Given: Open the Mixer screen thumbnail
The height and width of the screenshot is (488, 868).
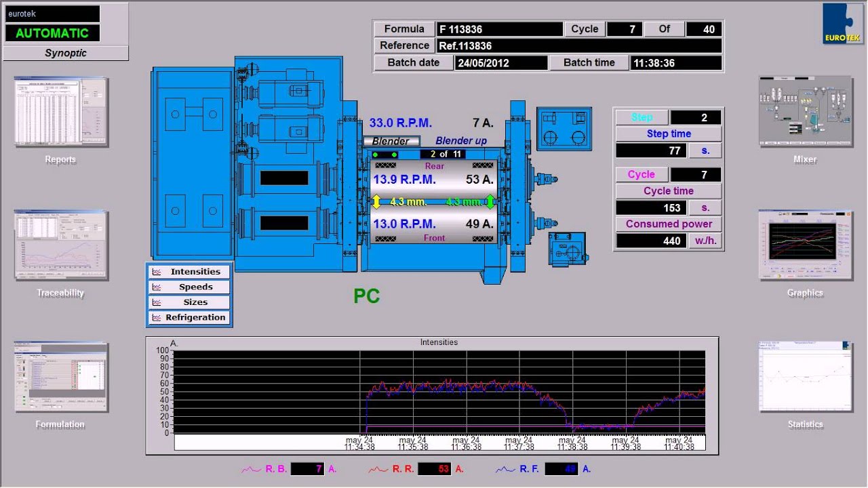Looking at the screenshot, I should (x=805, y=111).
